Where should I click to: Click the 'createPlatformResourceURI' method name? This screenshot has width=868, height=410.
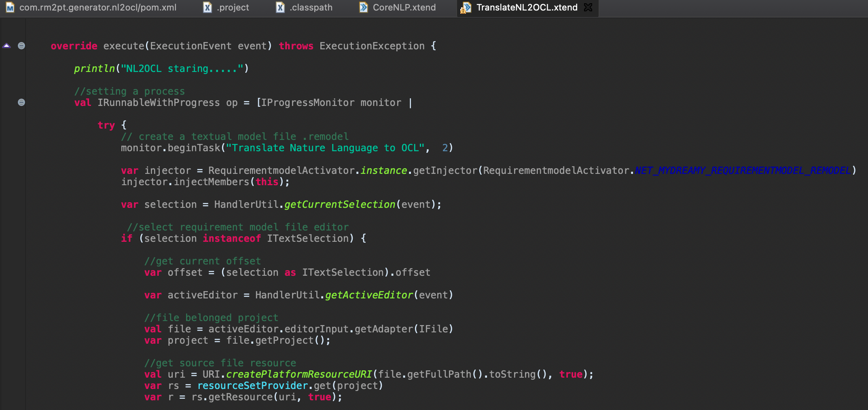tap(299, 374)
